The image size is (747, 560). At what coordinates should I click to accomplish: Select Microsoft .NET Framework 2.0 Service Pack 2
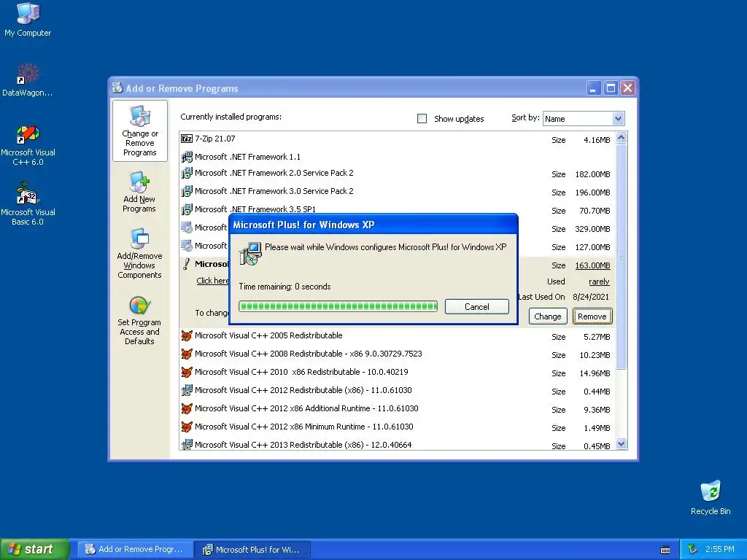tap(398, 174)
